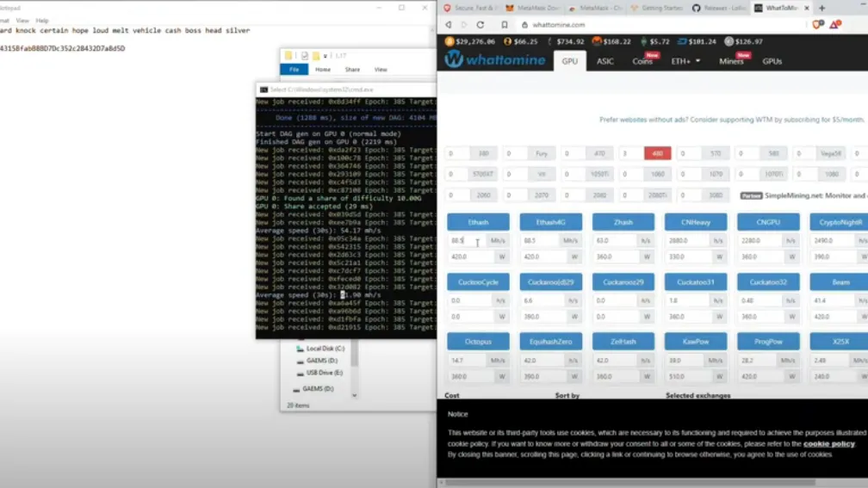Open the Coins menu on whattomine
The height and width of the screenshot is (488, 868).
click(x=644, y=61)
